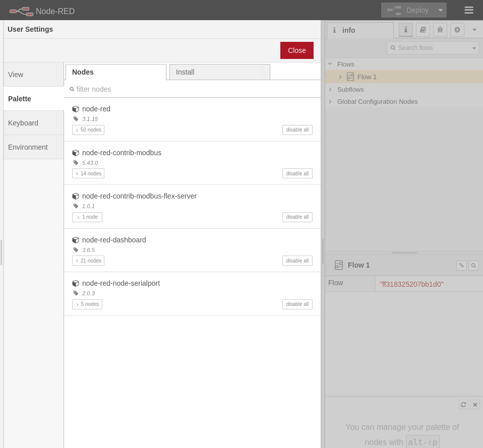Close the User Settings dialog
The width and height of the screenshot is (483, 448).
click(x=296, y=50)
